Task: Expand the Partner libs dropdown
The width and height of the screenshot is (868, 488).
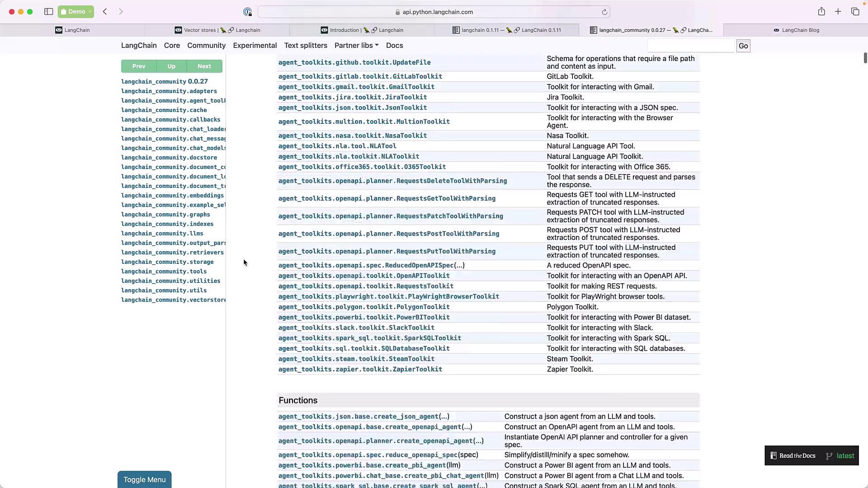Action: pos(356,46)
